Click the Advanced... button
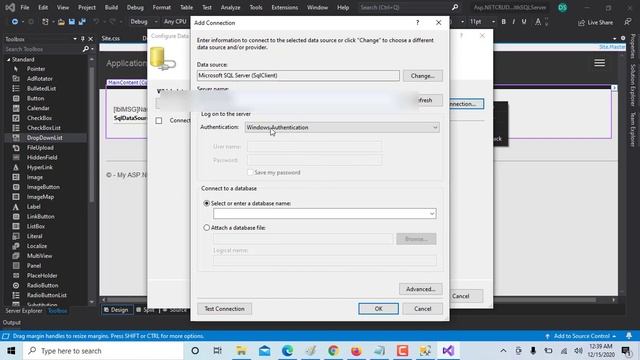The image size is (640, 360). 420,289
